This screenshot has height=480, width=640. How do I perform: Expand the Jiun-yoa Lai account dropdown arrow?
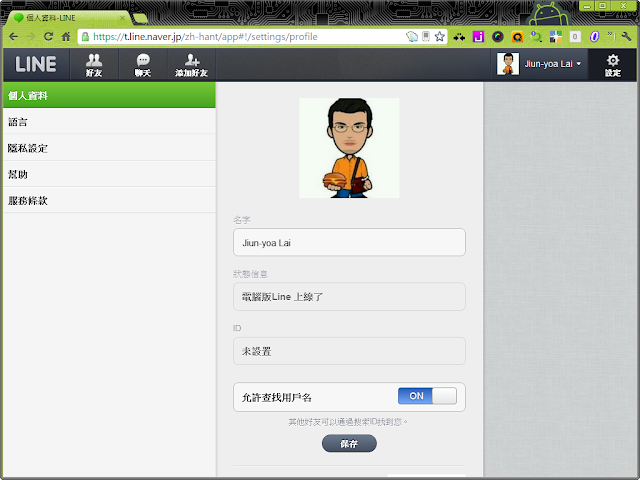point(579,64)
